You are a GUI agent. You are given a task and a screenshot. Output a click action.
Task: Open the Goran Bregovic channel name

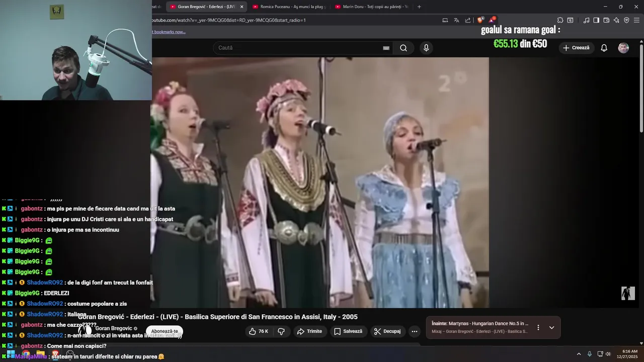coord(114,328)
